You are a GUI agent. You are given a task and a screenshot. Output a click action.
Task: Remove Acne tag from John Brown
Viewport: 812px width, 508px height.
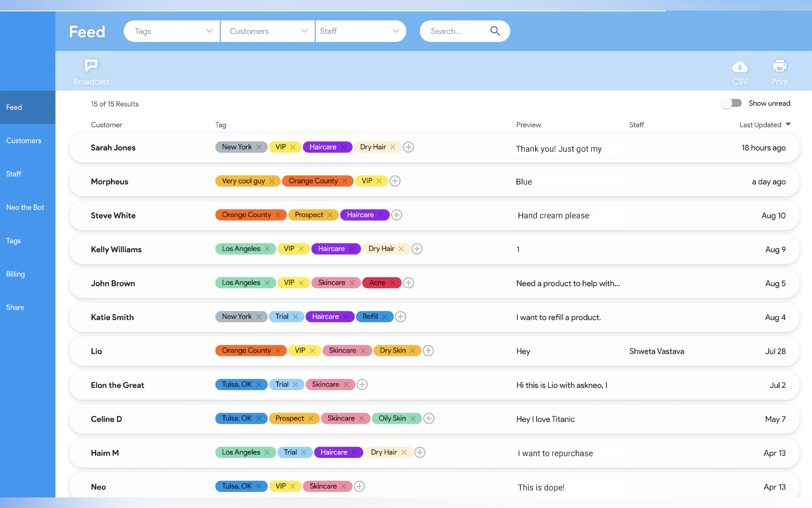[x=392, y=283]
